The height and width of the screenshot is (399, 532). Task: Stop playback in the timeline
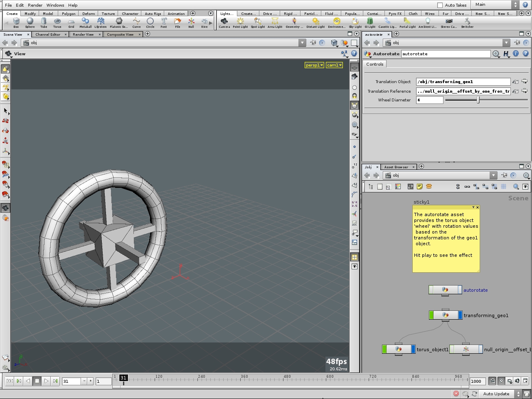[37, 381]
